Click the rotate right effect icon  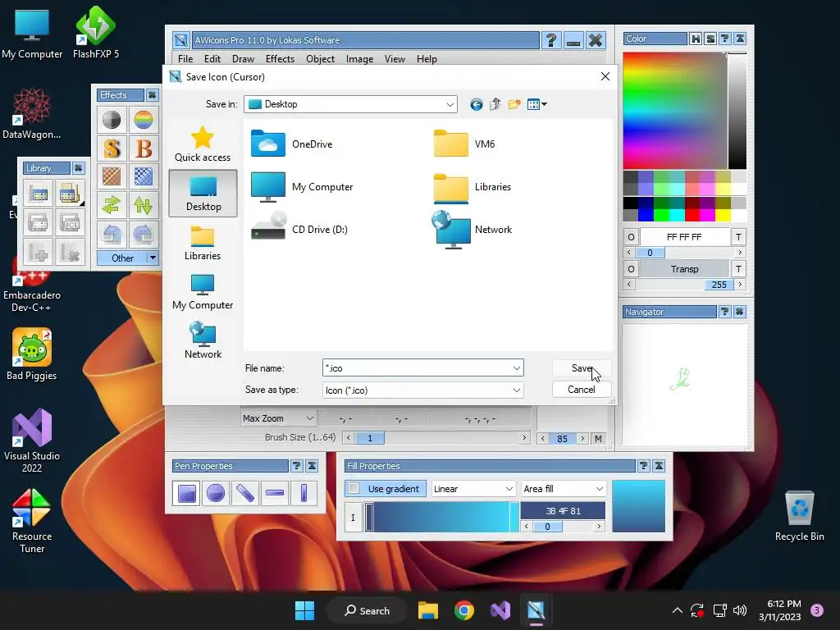click(x=143, y=234)
